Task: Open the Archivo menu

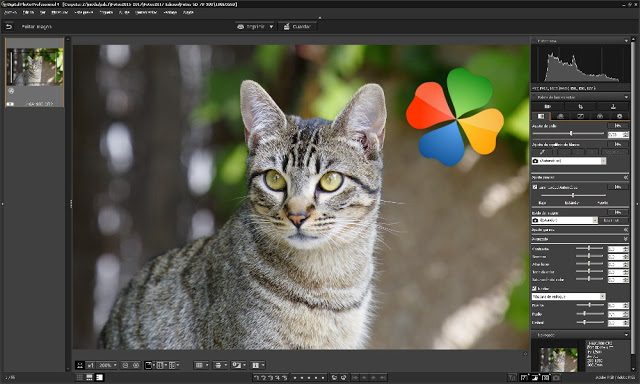Action: (10, 12)
